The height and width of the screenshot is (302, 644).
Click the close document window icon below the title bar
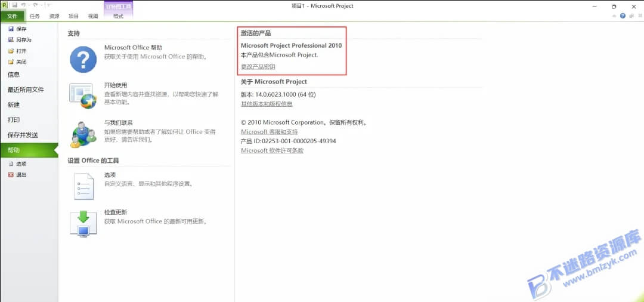click(x=640, y=16)
